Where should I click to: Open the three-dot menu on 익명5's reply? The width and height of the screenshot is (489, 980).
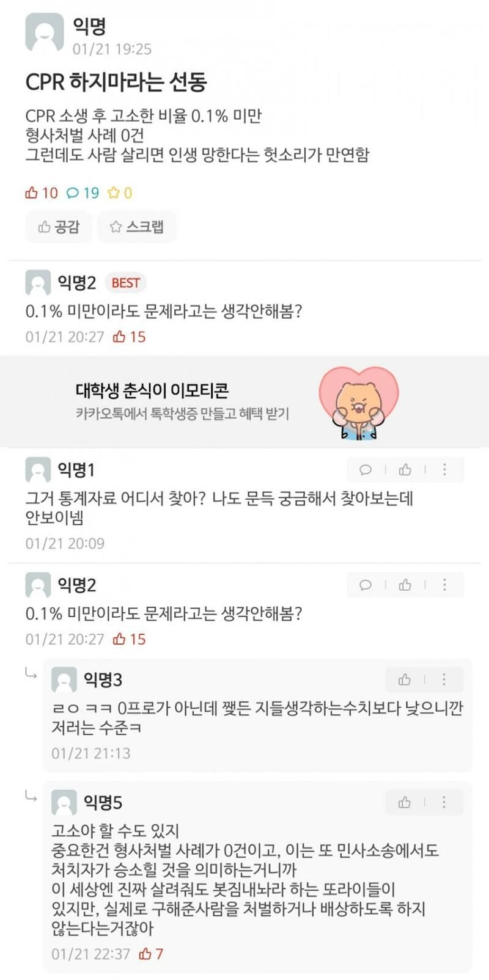(444, 802)
